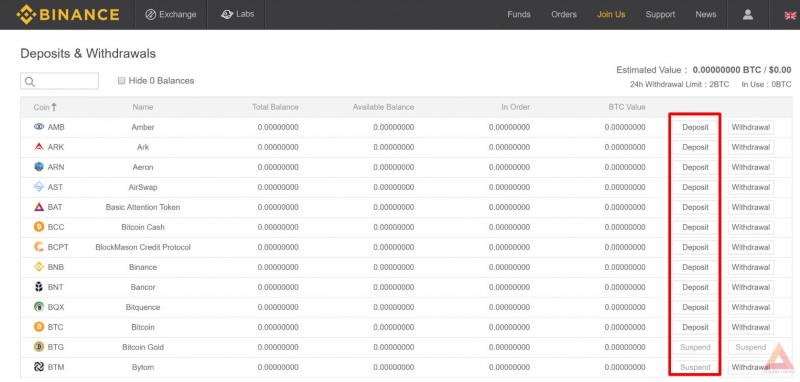Screen dimensions: 800x382
Task: Click the BTM coin icon
Action: tap(39, 367)
